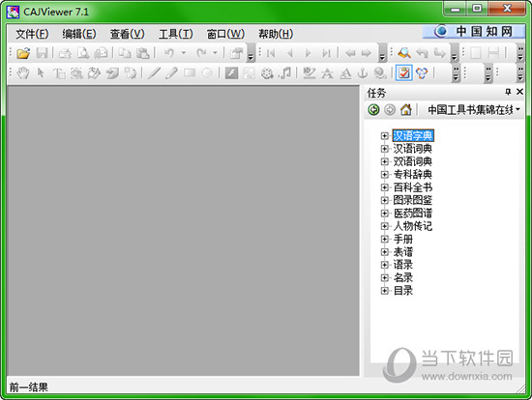
Task: Go to last page icon
Action: pos(326,53)
